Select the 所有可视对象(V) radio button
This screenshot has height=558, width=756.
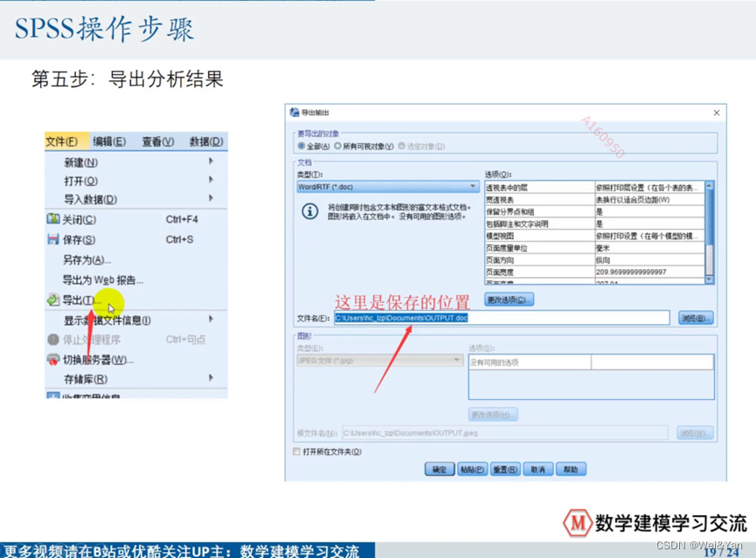click(337, 146)
